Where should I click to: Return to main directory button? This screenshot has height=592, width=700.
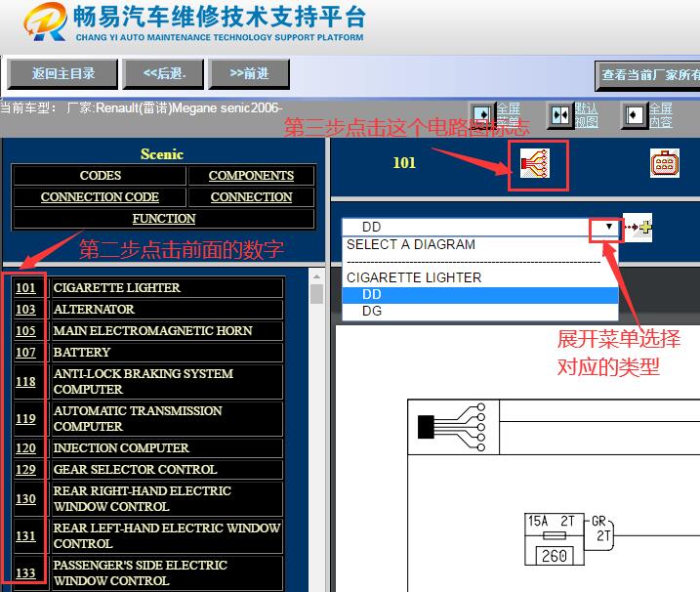[x=62, y=73]
